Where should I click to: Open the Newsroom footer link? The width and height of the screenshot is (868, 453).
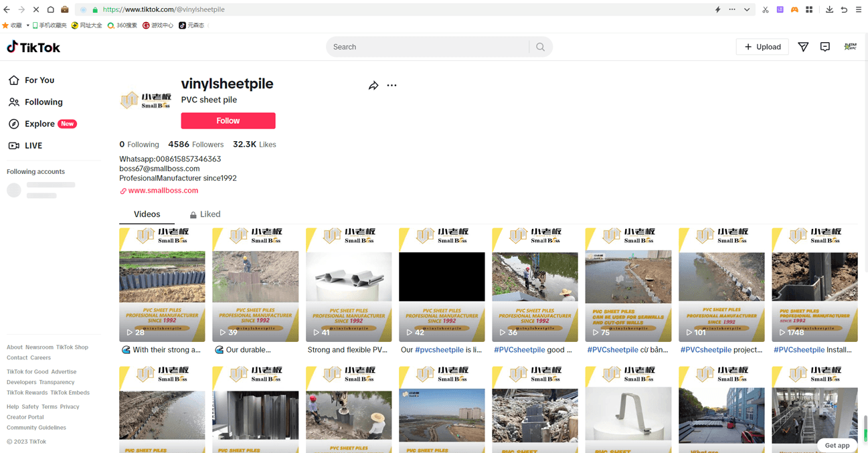coord(39,347)
